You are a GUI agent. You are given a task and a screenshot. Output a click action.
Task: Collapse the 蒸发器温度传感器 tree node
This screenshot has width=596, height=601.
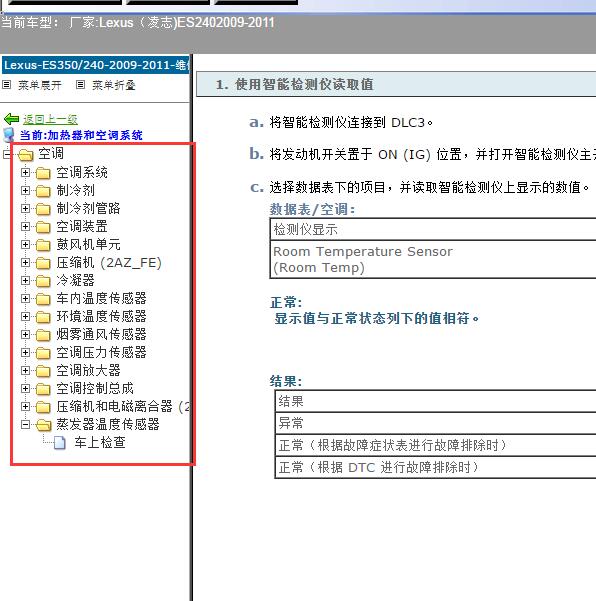pyautogui.click(x=25, y=425)
